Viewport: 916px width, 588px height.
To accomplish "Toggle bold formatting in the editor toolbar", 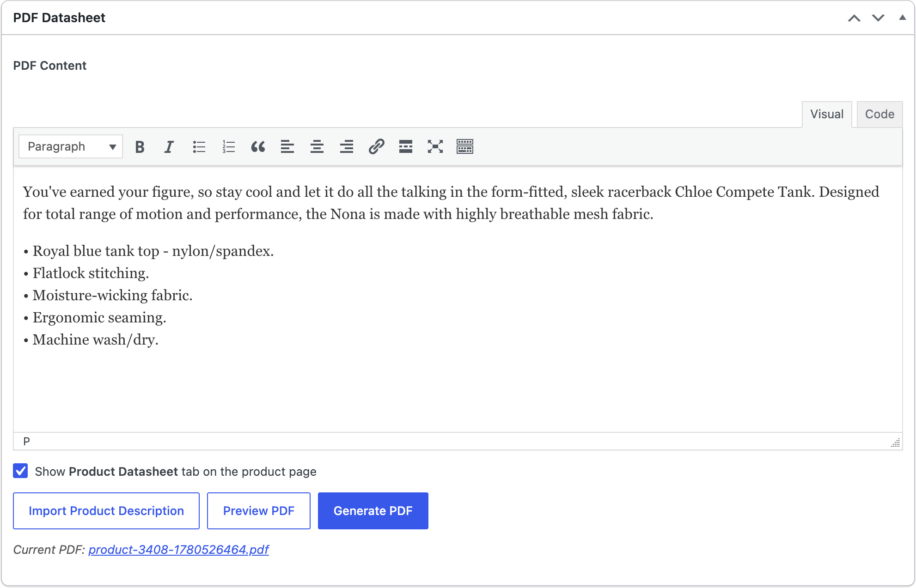I will click(140, 147).
